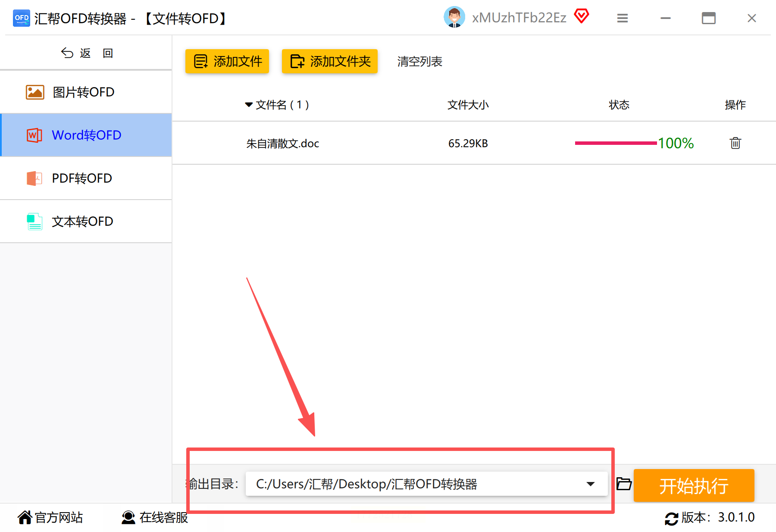
Task: Select the PDF转OFD tab
Action: click(x=86, y=178)
